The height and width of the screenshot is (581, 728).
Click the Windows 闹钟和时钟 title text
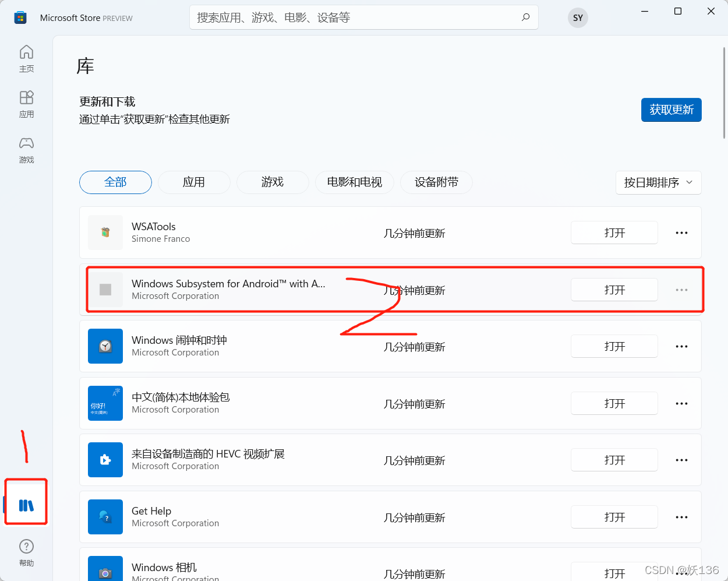coord(179,340)
